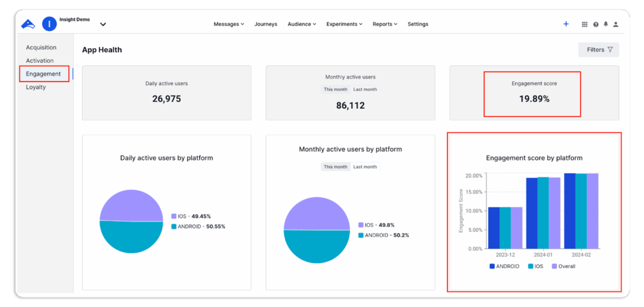Click the Filters button
The image size is (644, 307).
click(x=599, y=50)
